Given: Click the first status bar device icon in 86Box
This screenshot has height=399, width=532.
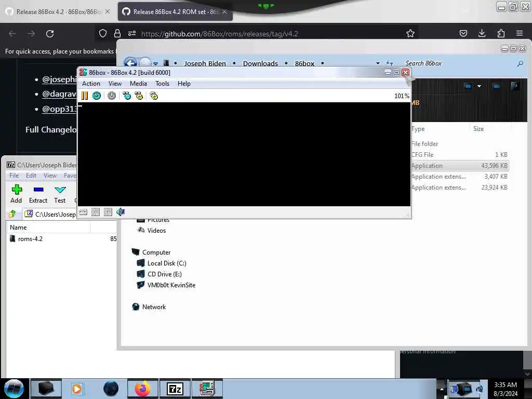Looking at the screenshot, I should pos(83,212).
